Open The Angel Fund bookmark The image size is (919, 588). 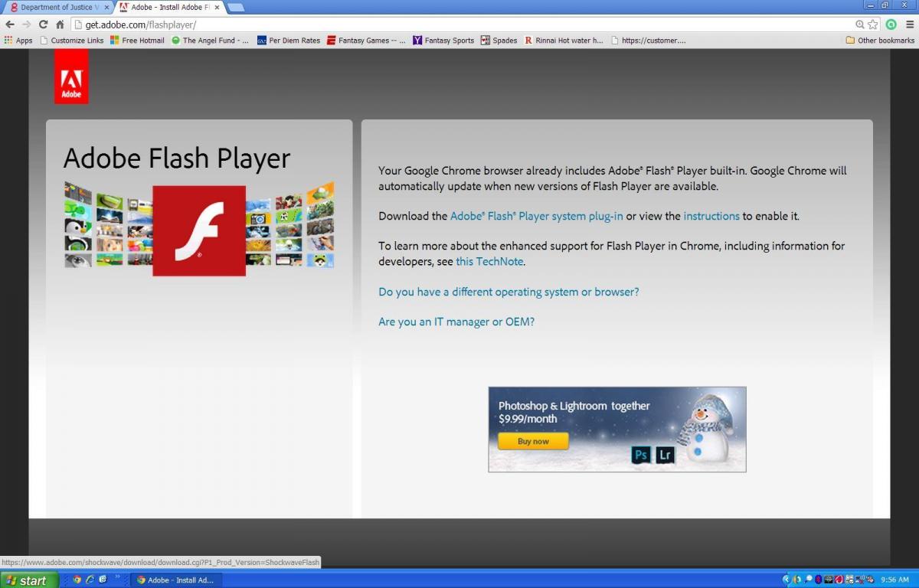(210, 41)
